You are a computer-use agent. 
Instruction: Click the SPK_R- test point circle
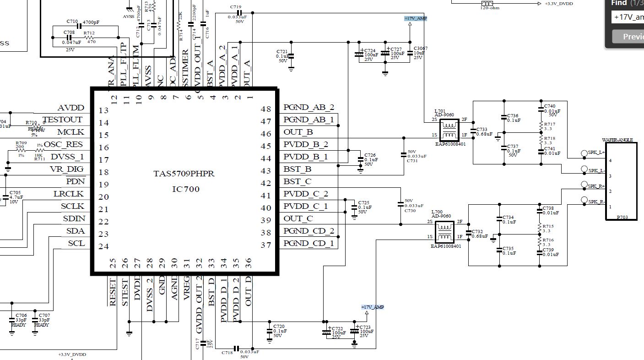pos(584,200)
